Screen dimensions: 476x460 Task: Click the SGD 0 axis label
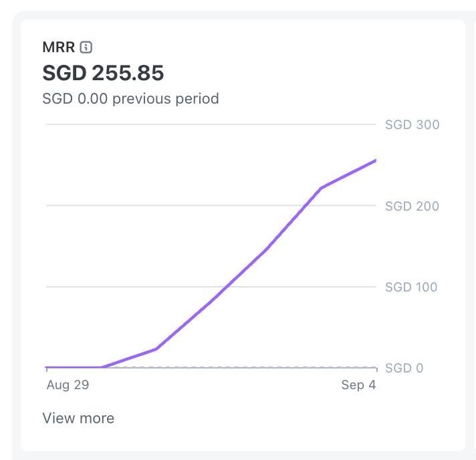[404, 368]
